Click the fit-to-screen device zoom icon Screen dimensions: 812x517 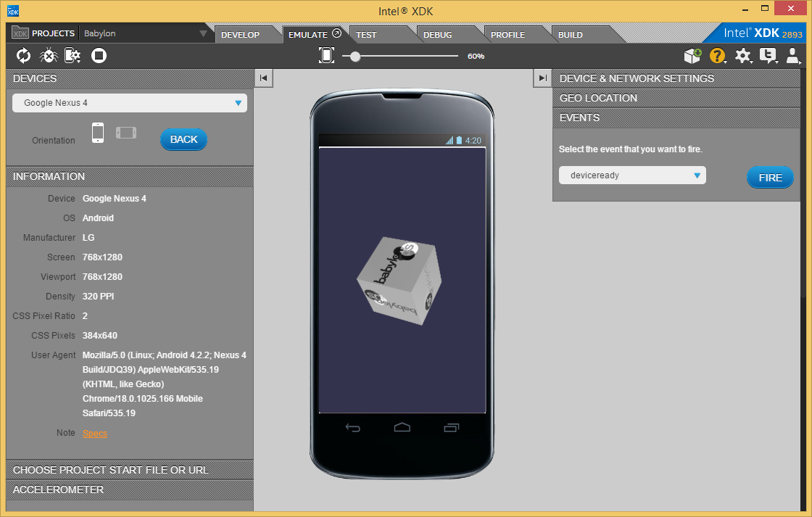click(x=326, y=55)
